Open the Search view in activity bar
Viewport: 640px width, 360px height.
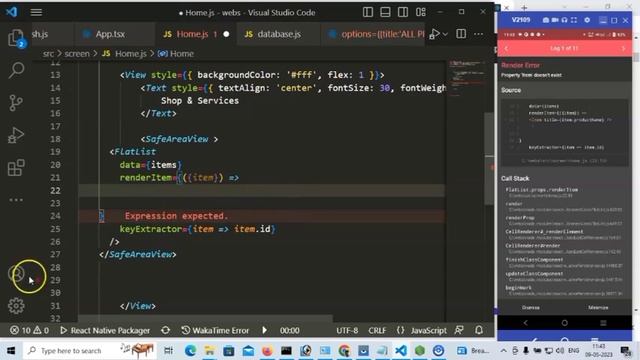16,70
